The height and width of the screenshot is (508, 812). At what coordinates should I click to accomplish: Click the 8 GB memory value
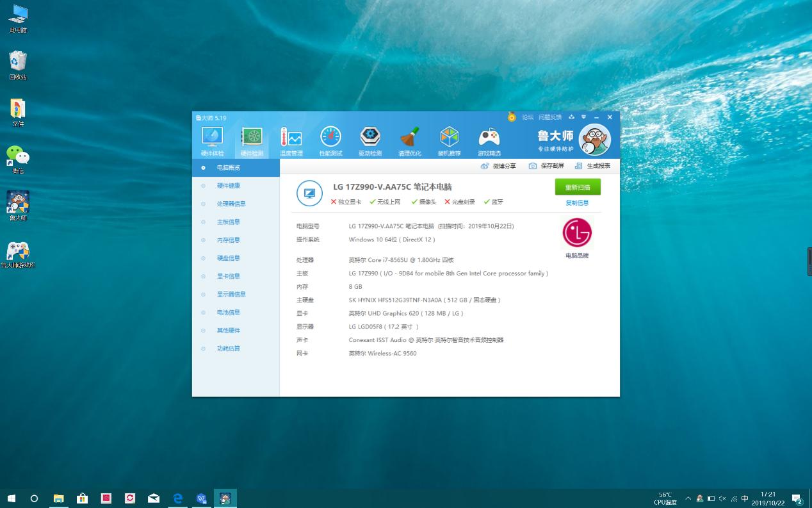355,287
